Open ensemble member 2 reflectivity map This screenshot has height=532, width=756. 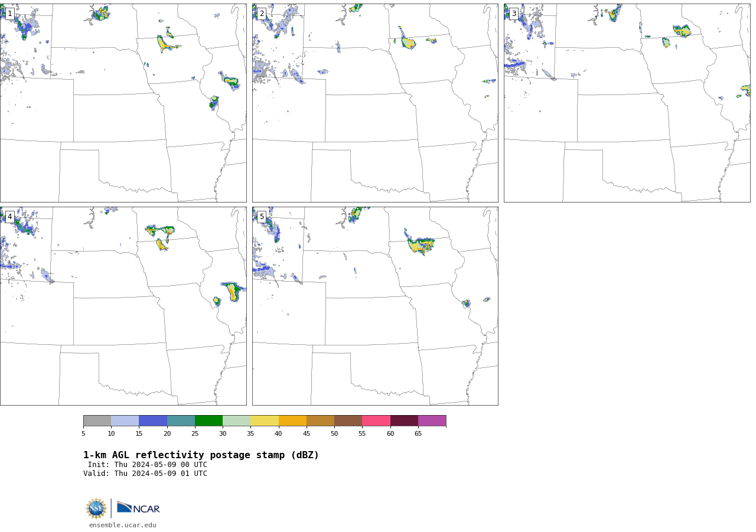(x=375, y=103)
